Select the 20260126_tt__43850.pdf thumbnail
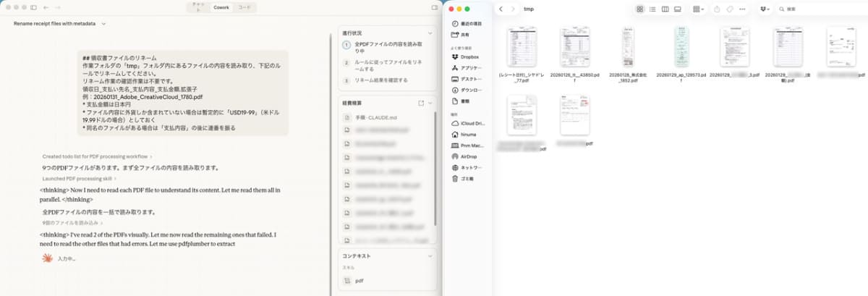 coord(574,47)
